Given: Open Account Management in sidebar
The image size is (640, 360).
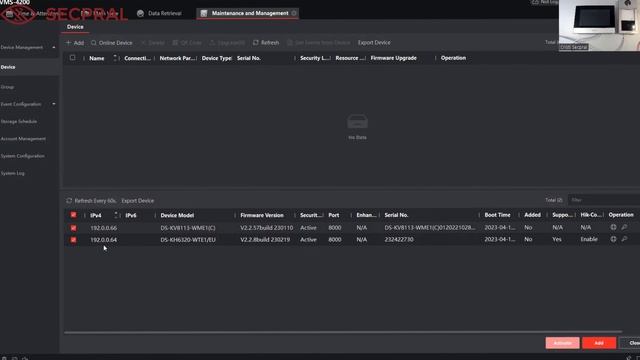Looking at the screenshot, I should [23, 139].
